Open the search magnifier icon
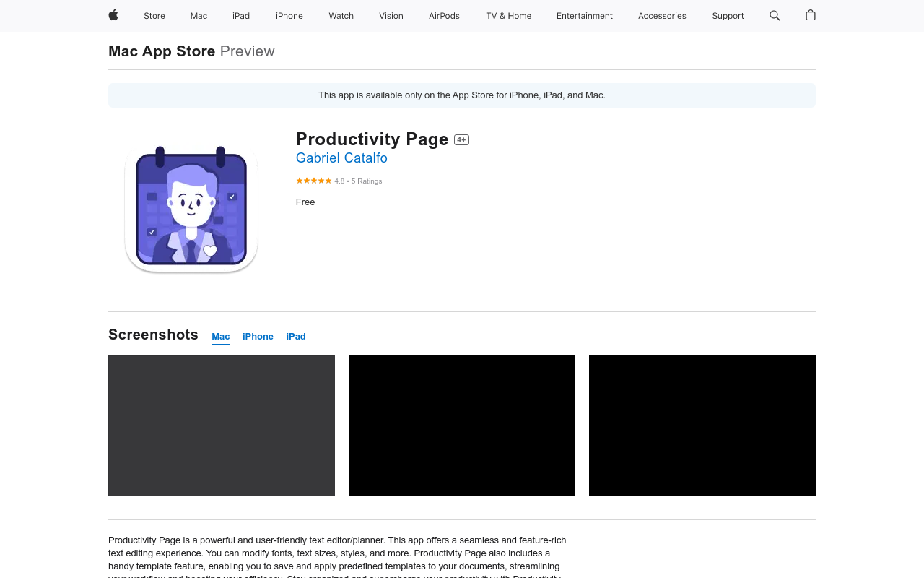 point(775,15)
